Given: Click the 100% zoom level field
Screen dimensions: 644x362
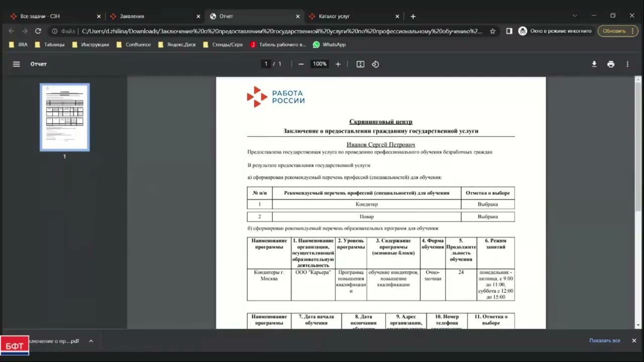Looking at the screenshot, I should pos(319,64).
